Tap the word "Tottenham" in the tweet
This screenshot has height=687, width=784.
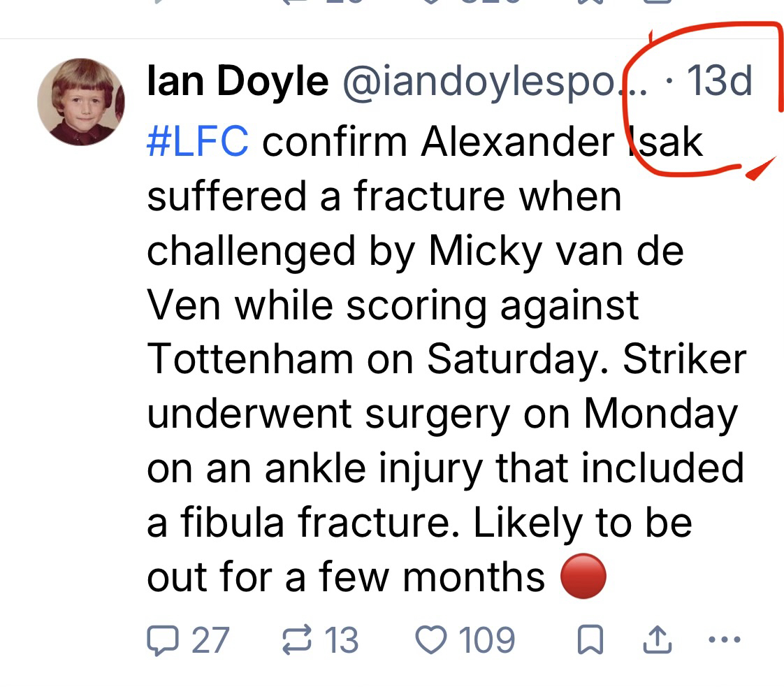coord(251,359)
